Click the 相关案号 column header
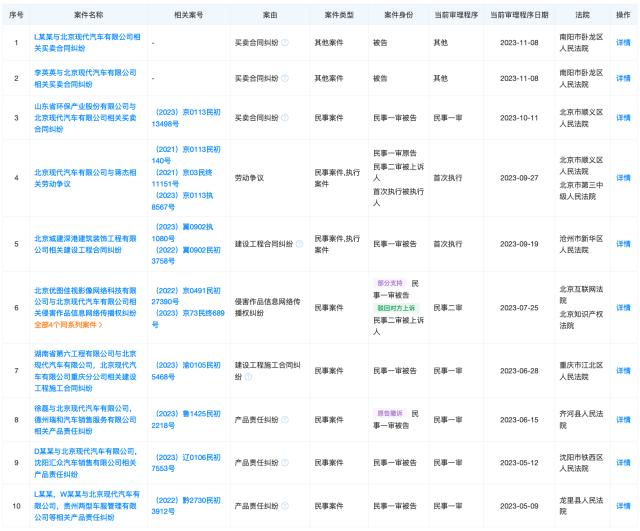 pos(188,15)
